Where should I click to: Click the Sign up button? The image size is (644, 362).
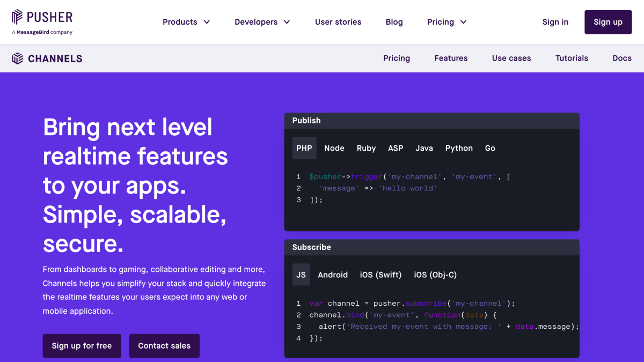pyautogui.click(x=608, y=22)
